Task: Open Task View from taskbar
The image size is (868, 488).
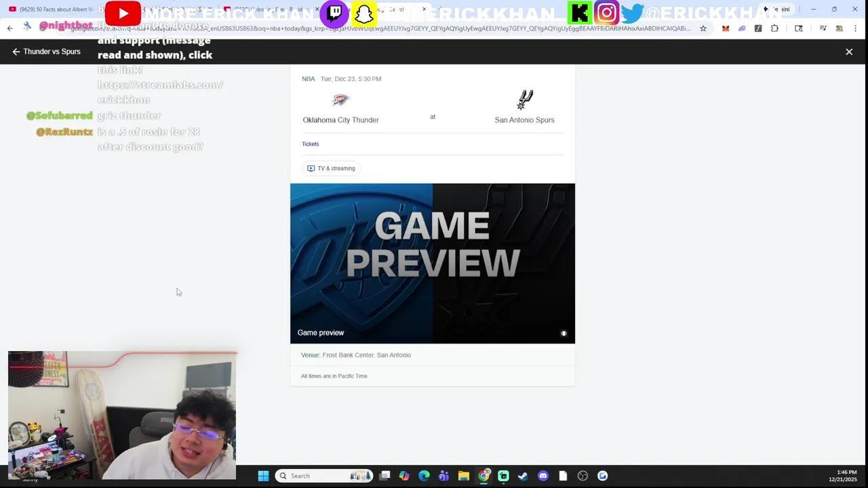Action: coord(384,476)
